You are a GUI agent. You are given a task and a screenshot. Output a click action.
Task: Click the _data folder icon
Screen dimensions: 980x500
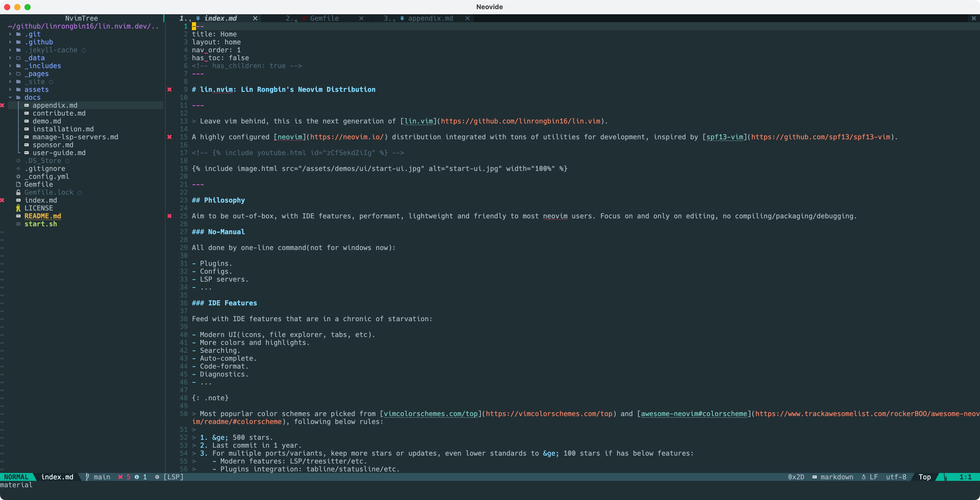pos(18,58)
